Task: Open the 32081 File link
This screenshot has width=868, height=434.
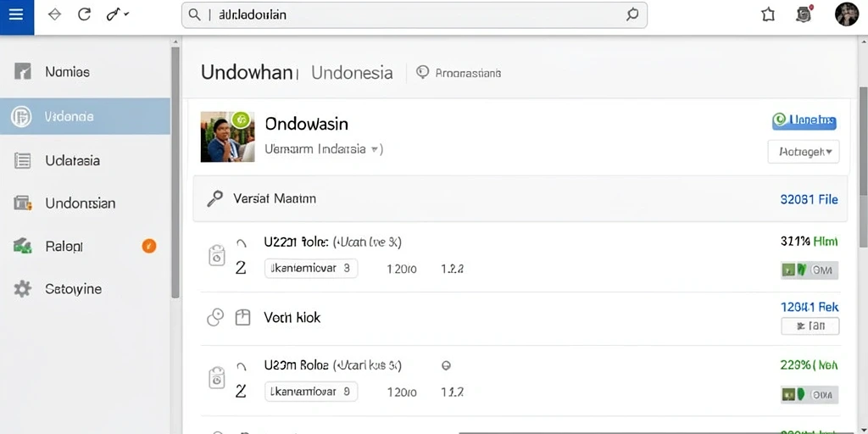Action: [x=809, y=199]
